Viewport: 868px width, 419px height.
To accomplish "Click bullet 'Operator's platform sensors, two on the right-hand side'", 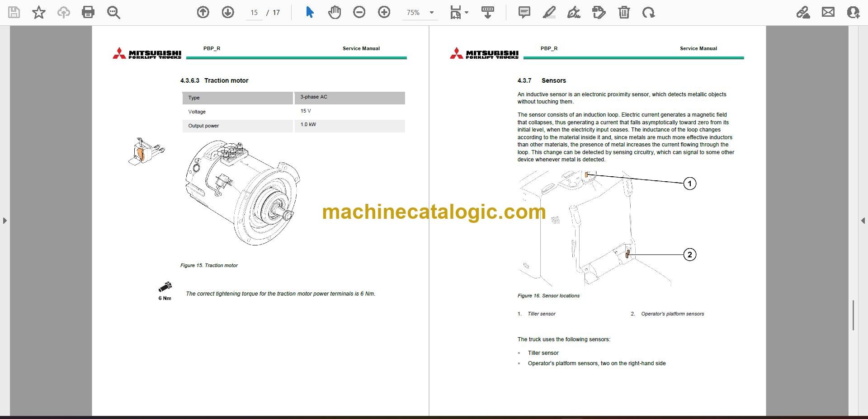I will [x=597, y=363].
